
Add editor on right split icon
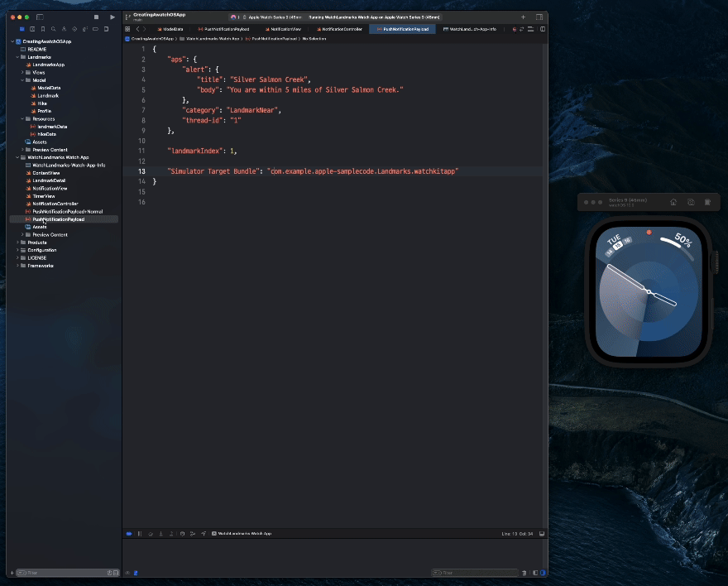[x=543, y=29]
